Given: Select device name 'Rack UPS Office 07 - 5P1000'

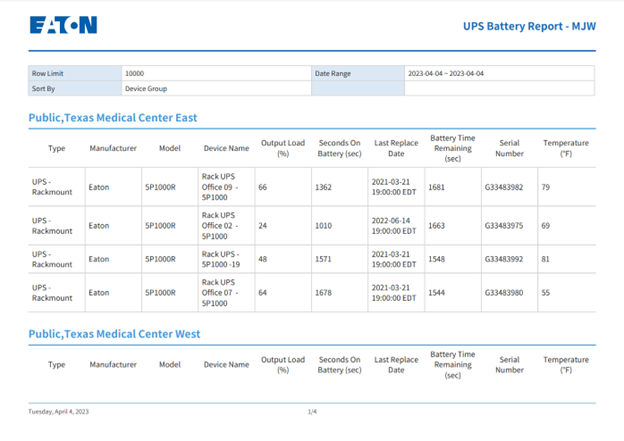Looking at the screenshot, I should pyautogui.click(x=220, y=293).
